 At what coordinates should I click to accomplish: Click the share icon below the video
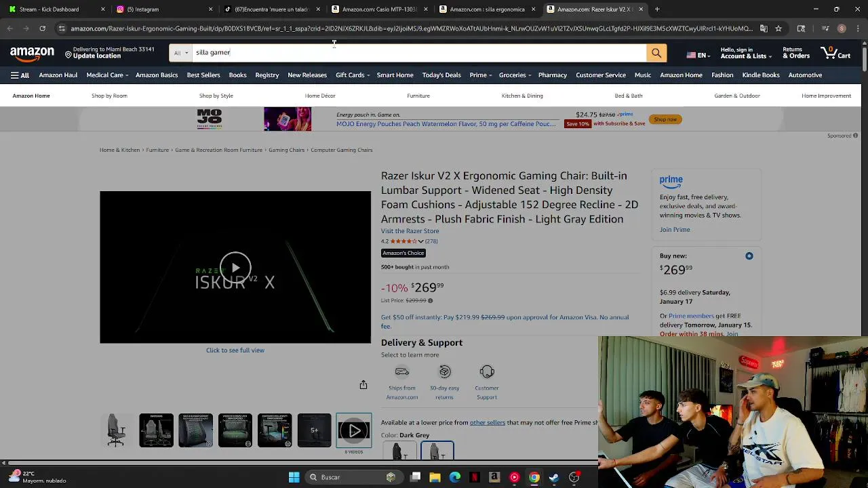[x=363, y=385]
